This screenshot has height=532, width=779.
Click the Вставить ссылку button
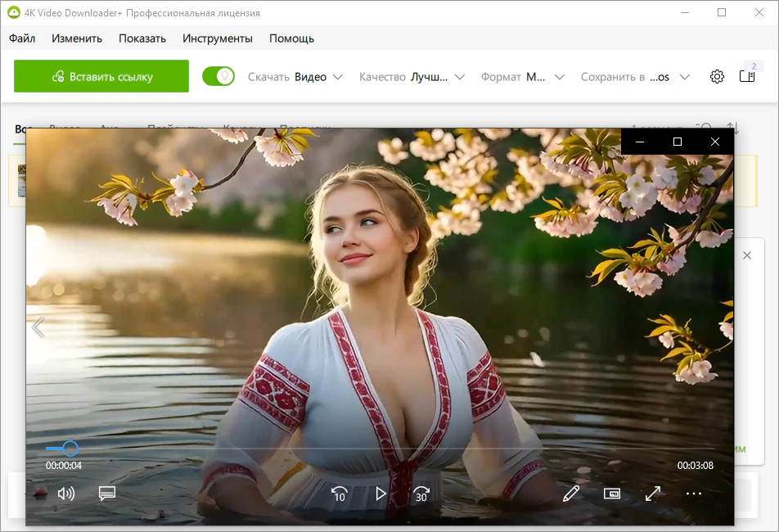(x=101, y=76)
